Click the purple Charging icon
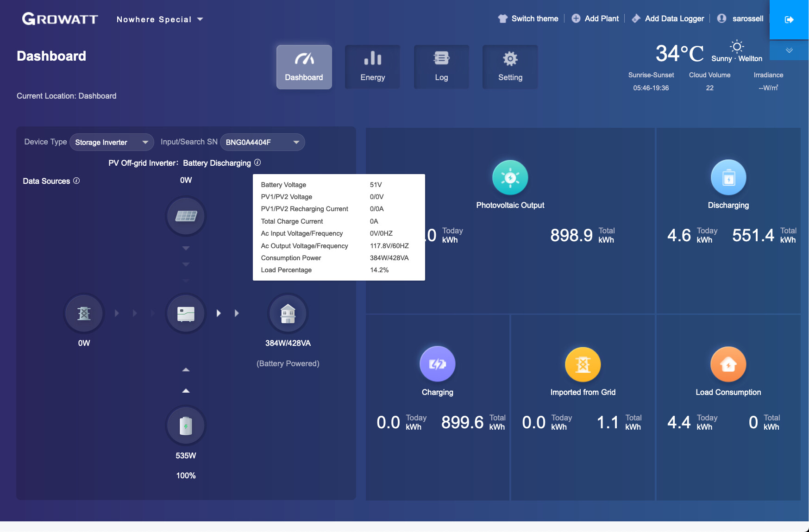Image resolution: width=809 pixels, height=532 pixels. click(x=437, y=364)
